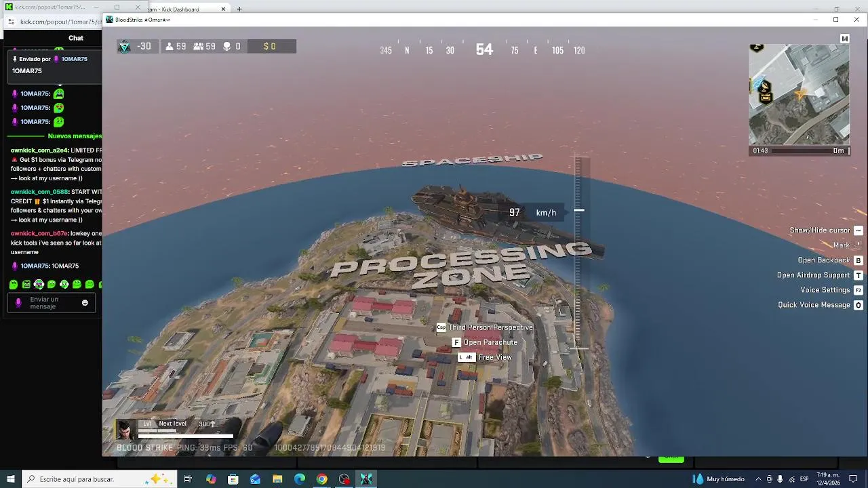Open ownkick_com_a2e4 user profile
This screenshot has height=488, width=868.
39,150
